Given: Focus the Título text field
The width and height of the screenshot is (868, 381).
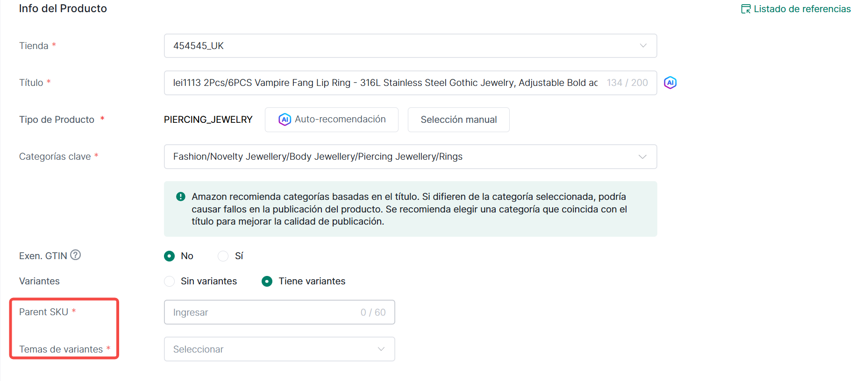Looking at the screenshot, I should coord(385,83).
